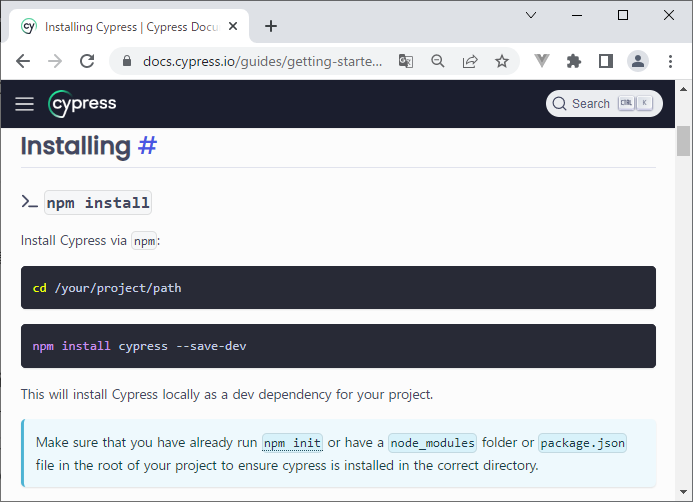Click the scrollbar up arrow
Screen dimensions: 693x502
click(683, 89)
